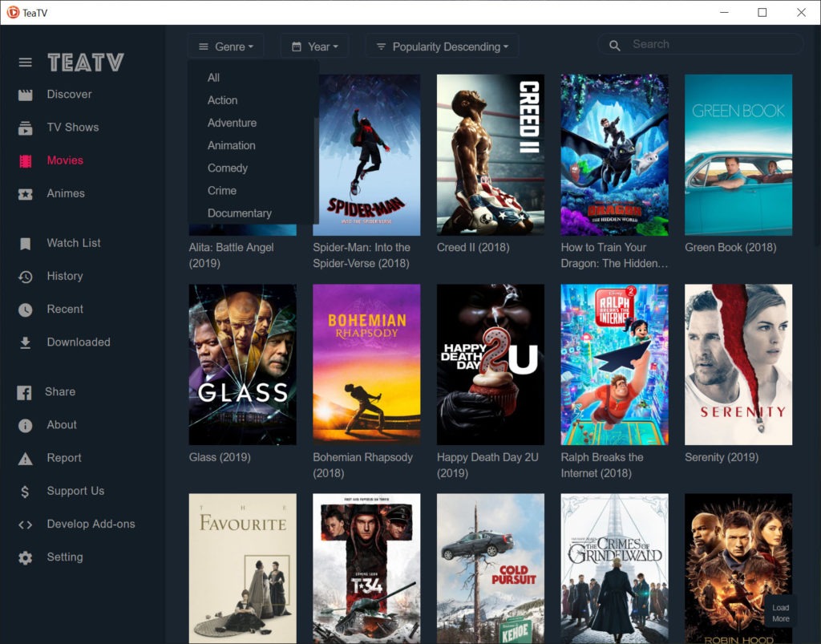Click the About info circle icon

pos(25,425)
